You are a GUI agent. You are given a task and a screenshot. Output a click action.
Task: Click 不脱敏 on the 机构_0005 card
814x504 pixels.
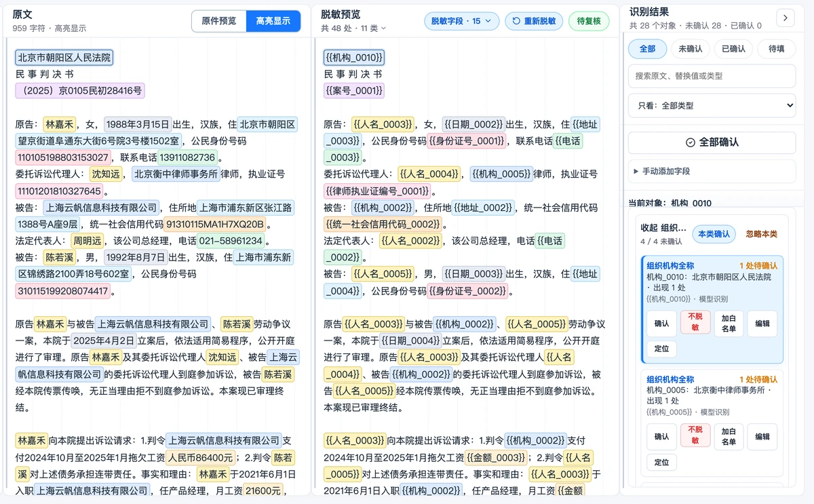[x=695, y=436]
